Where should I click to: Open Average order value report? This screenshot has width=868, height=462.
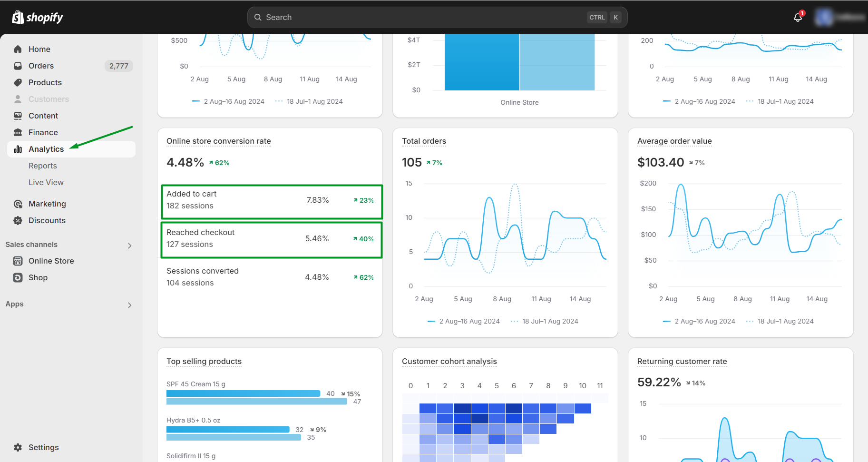tap(674, 141)
